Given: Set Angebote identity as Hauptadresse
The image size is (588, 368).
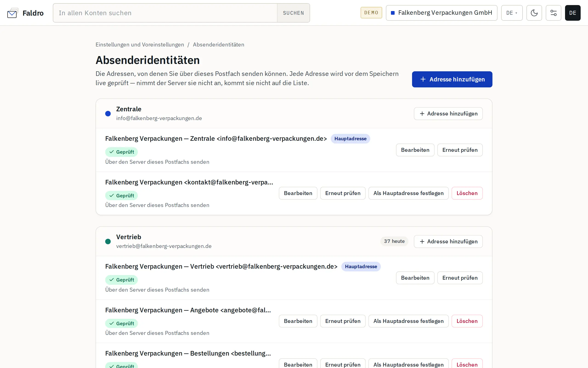Looking at the screenshot, I should (x=408, y=321).
